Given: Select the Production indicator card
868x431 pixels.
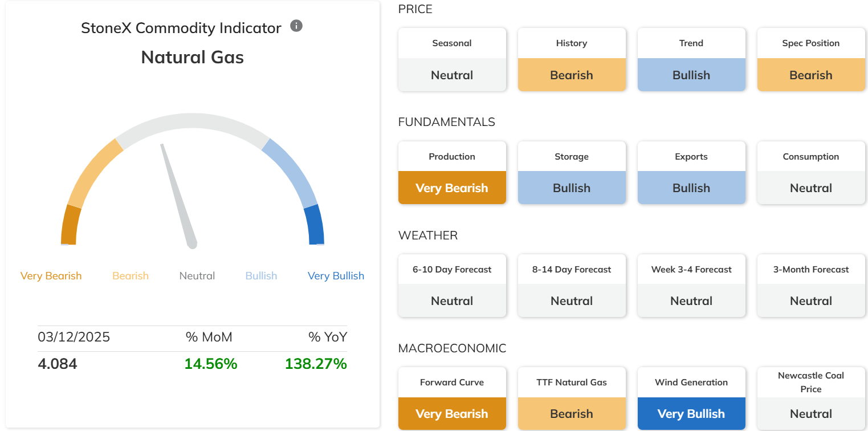Looking at the screenshot, I should click(x=452, y=173).
